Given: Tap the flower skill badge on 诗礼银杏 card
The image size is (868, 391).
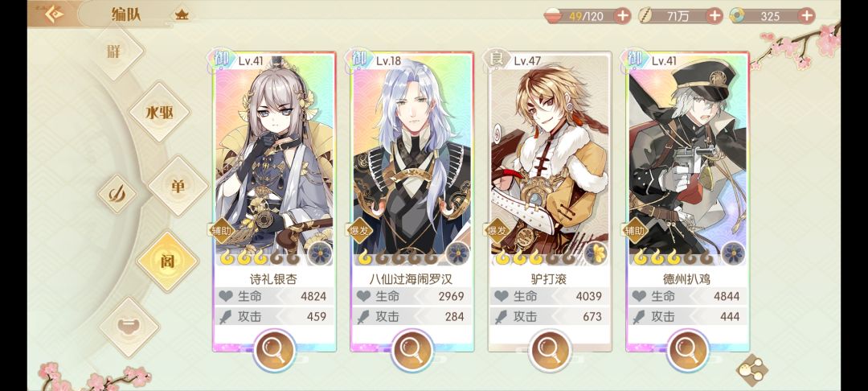Looking at the screenshot, I should (x=319, y=253).
